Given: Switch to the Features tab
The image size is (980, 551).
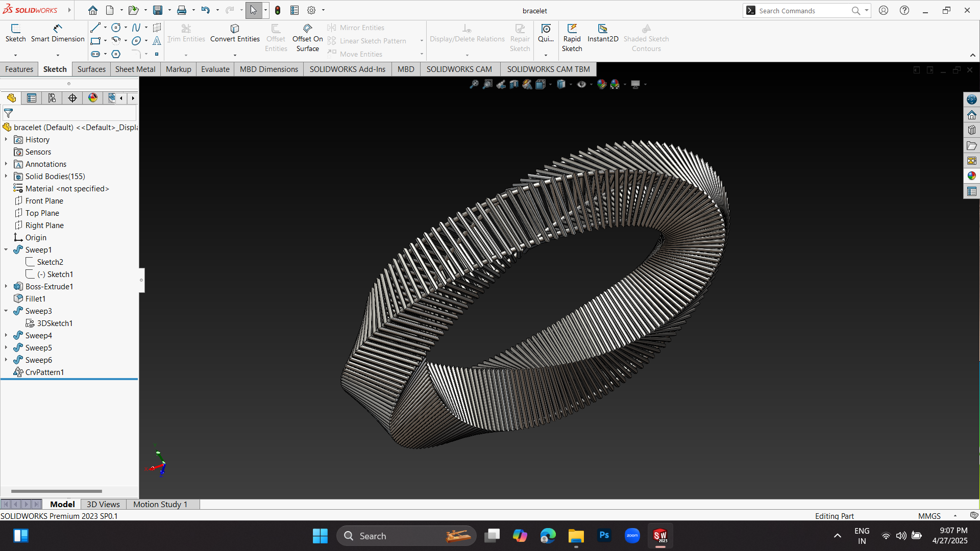Looking at the screenshot, I should pyautogui.click(x=19, y=69).
